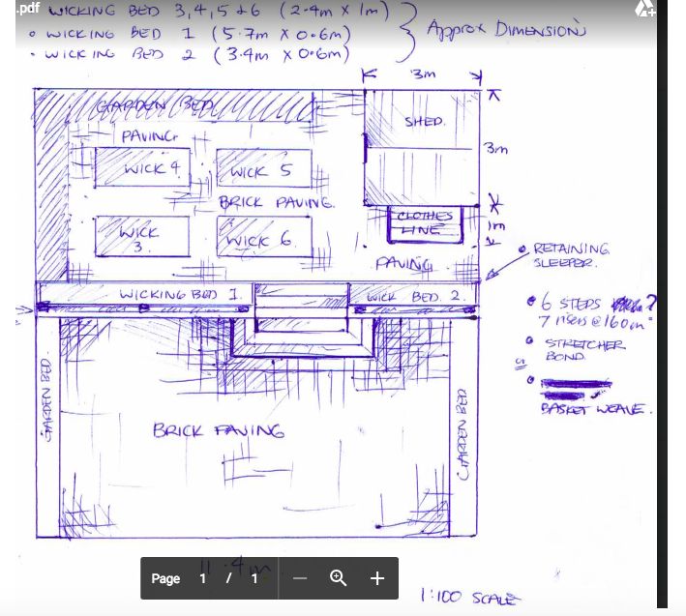Click the Add to Drive icon
The height and width of the screenshot is (616, 686).
644,8
